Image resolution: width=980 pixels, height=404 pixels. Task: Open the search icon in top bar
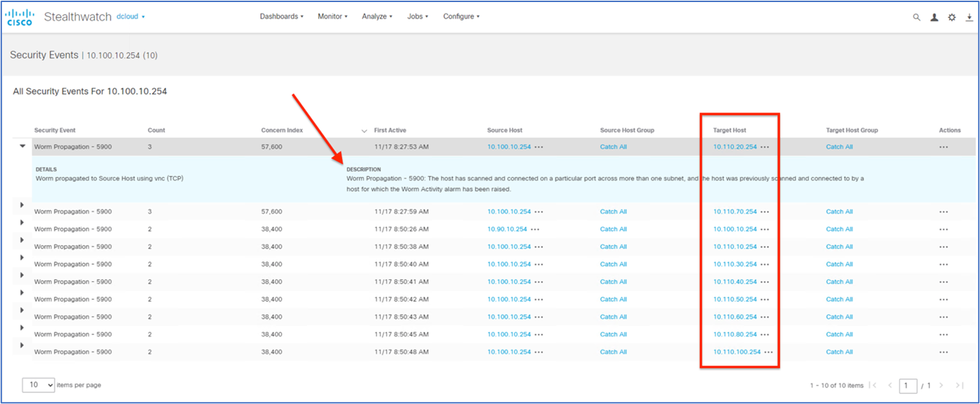click(x=916, y=18)
